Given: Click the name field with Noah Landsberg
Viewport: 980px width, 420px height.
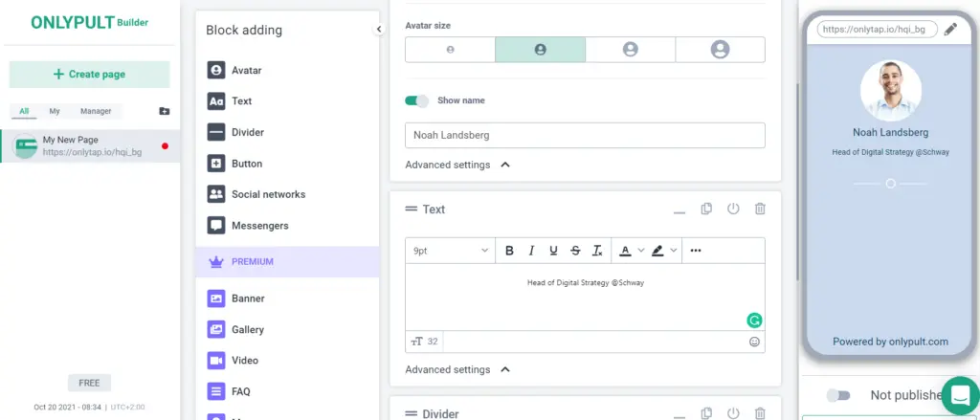Looking at the screenshot, I should click(585, 136).
